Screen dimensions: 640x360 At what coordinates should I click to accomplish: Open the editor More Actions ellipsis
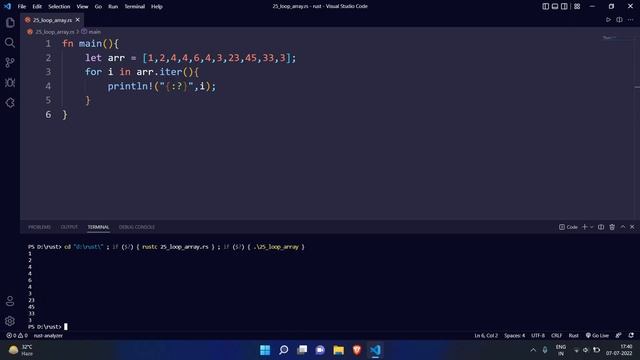coord(631,20)
